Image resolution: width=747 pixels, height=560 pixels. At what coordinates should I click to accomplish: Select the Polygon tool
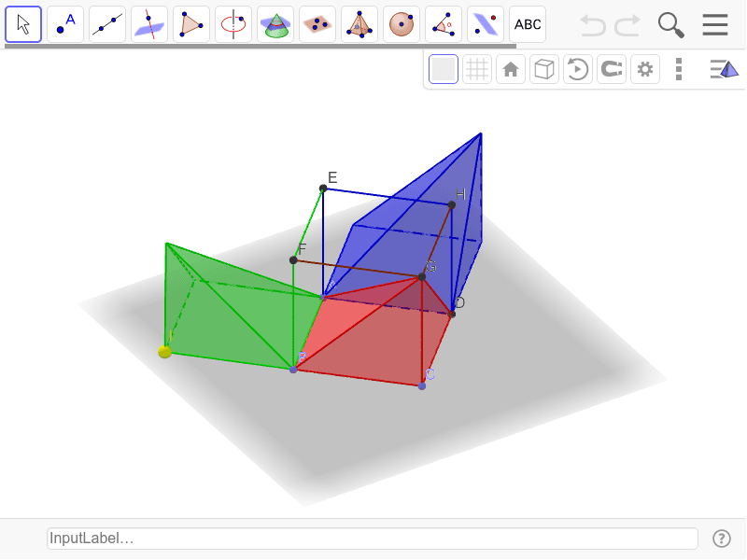[191, 24]
